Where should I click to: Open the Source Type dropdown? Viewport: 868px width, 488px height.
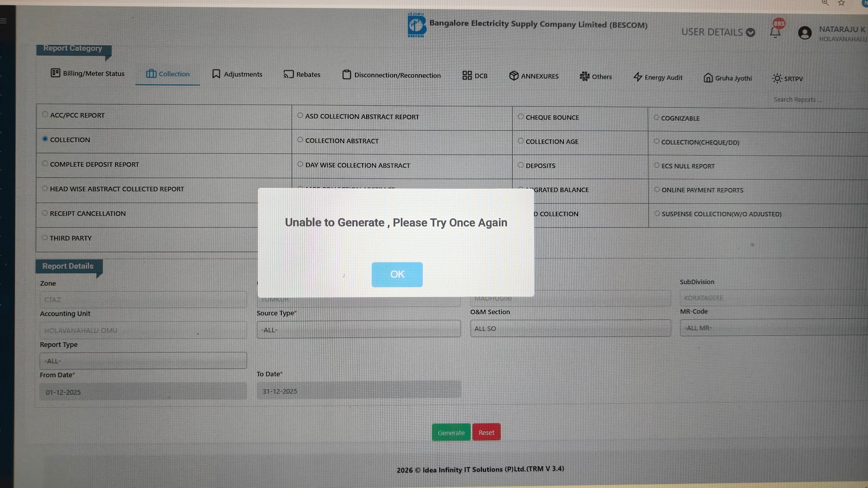(358, 329)
